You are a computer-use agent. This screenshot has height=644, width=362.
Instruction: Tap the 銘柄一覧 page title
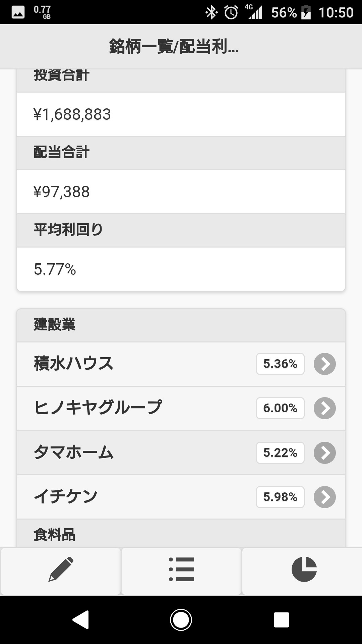tap(174, 46)
